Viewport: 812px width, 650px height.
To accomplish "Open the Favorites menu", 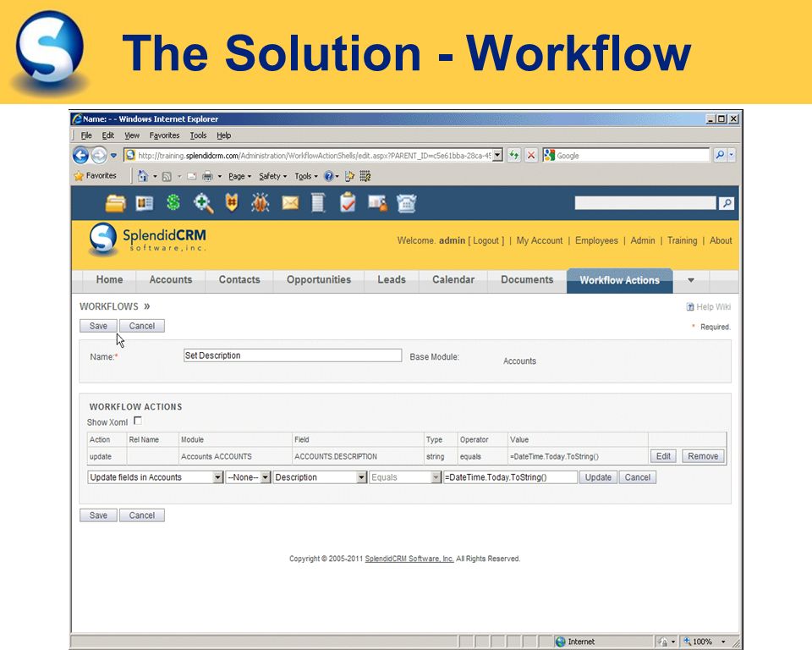I will 164,135.
